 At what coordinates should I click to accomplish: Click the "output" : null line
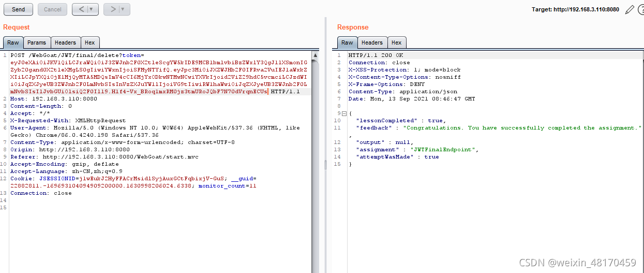(x=384, y=142)
